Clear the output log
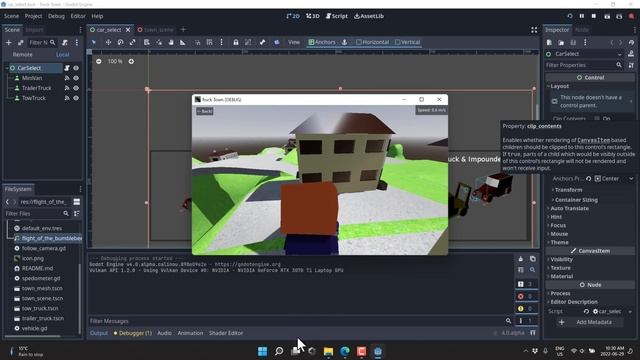Image resolution: width=640 pixels, height=360 pixels. [x=520, y=259]
